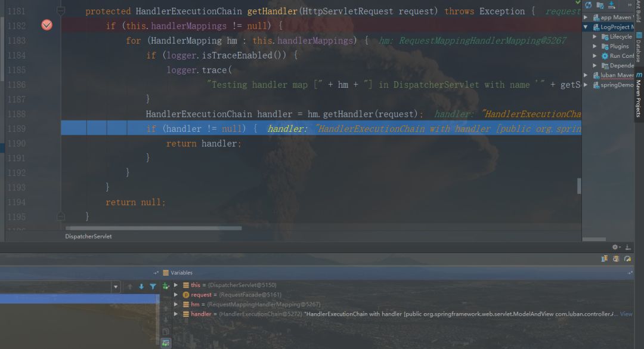This screenshot has width=644, height=349.
Task: Click the getHandler method name
Action: 272,11
